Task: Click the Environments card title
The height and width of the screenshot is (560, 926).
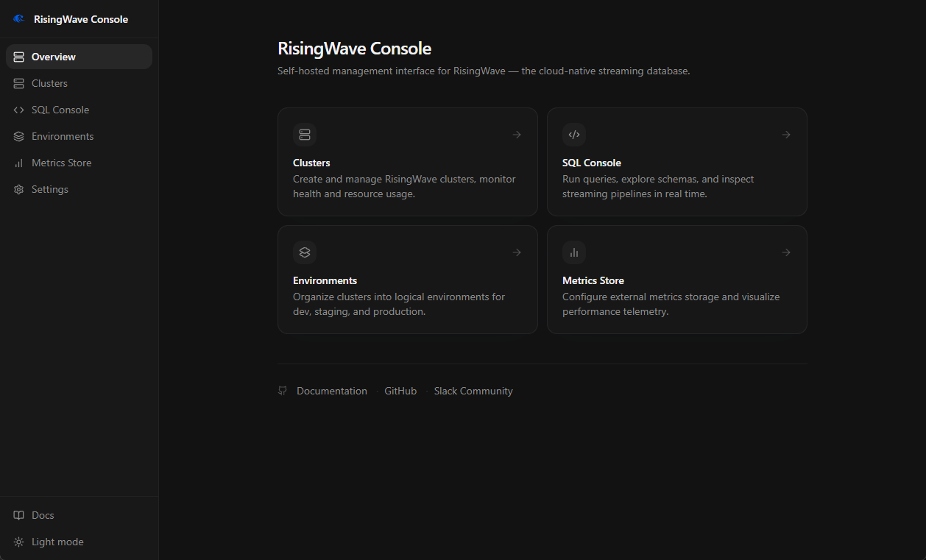Action: click(325, 280)
